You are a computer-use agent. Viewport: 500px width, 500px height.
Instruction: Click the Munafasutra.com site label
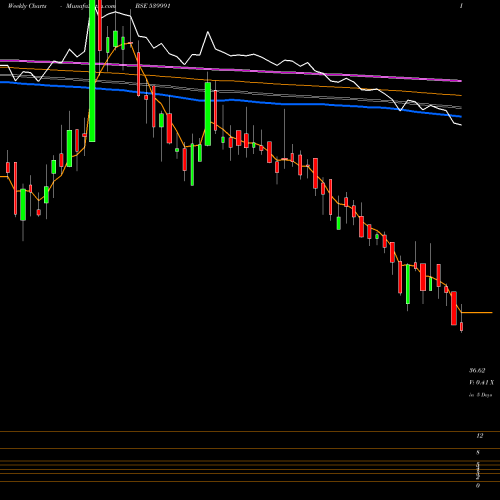click(x=91, y=6)
